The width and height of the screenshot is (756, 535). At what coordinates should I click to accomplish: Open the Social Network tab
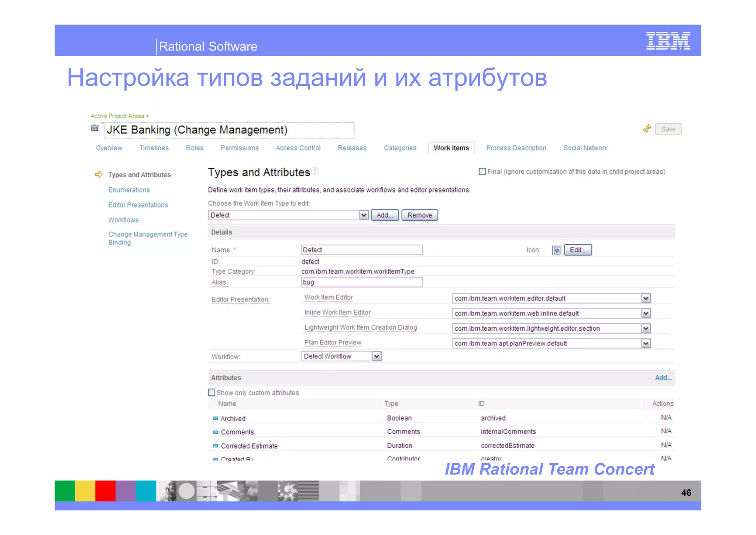585,148
